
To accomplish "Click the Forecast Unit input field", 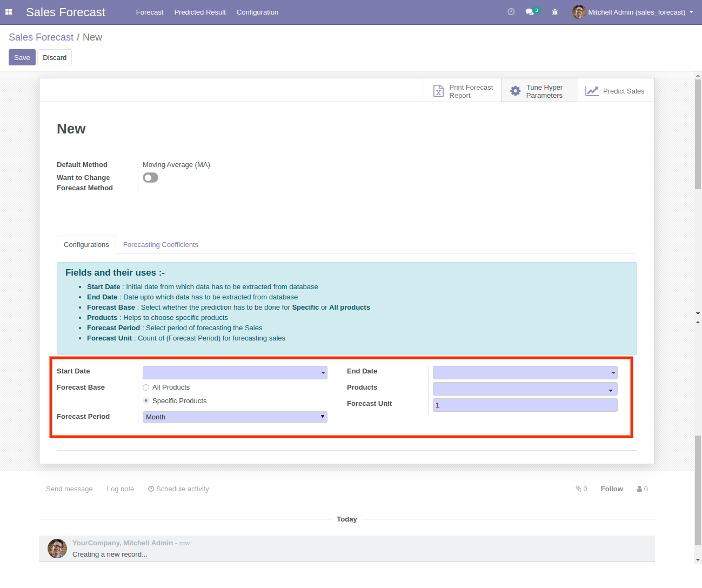I will [x=524, y=405].
